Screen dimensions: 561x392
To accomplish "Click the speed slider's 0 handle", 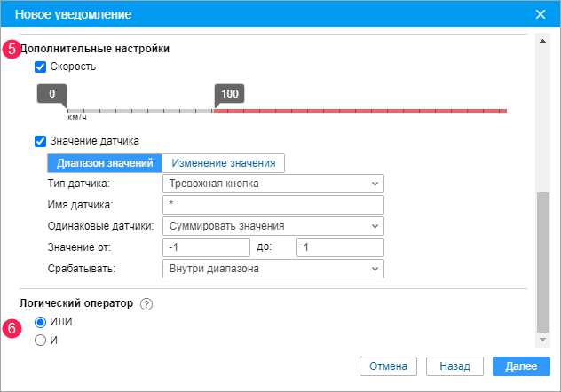I will (52, 94).
